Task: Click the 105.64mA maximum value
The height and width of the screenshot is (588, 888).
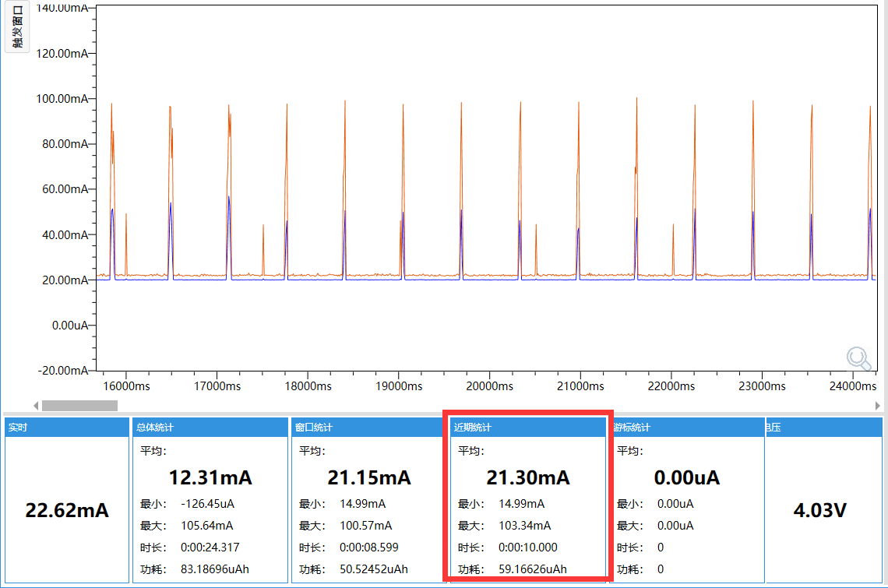Action: pos(206,526)
